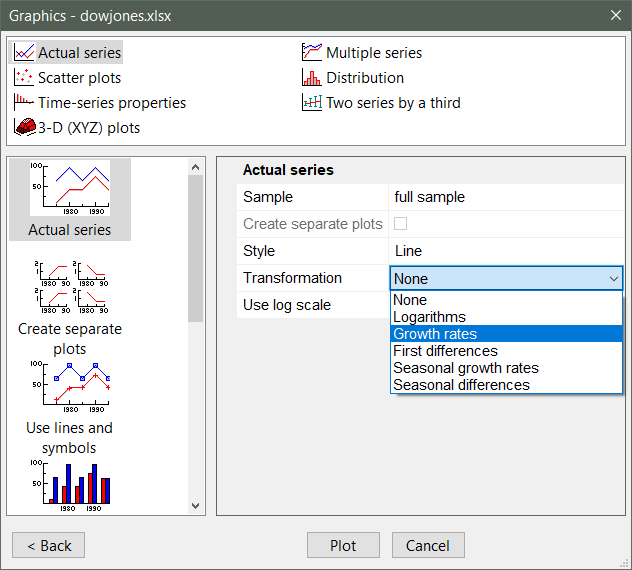Select the Distribution graph icon
Image resolution: width=632 pixels, height=570 pixels.
click(312, 78)
